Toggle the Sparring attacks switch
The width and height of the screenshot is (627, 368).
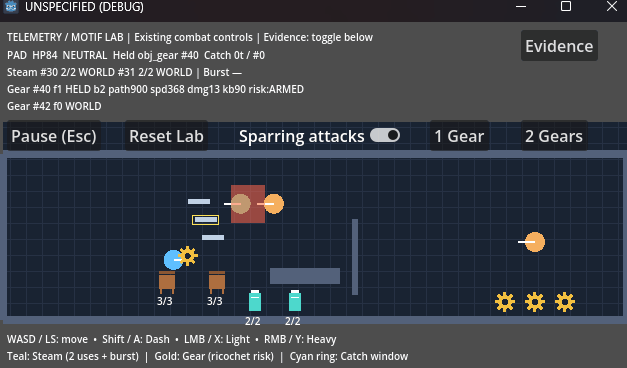point(385,135)
